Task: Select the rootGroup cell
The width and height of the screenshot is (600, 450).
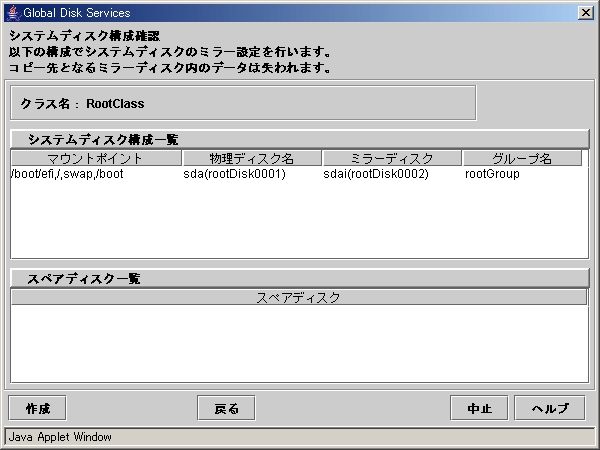Action: pyautogui.click(x=523, y=174)
